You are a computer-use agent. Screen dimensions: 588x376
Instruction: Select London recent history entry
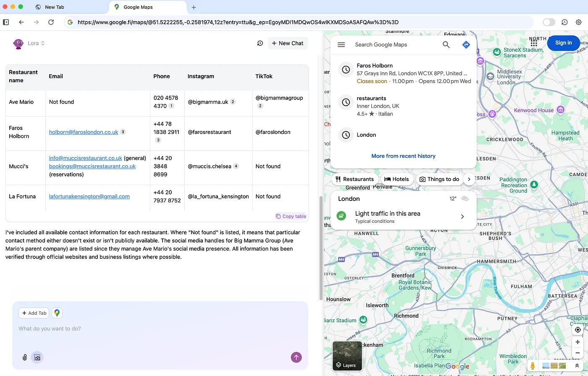pos(404,135)
